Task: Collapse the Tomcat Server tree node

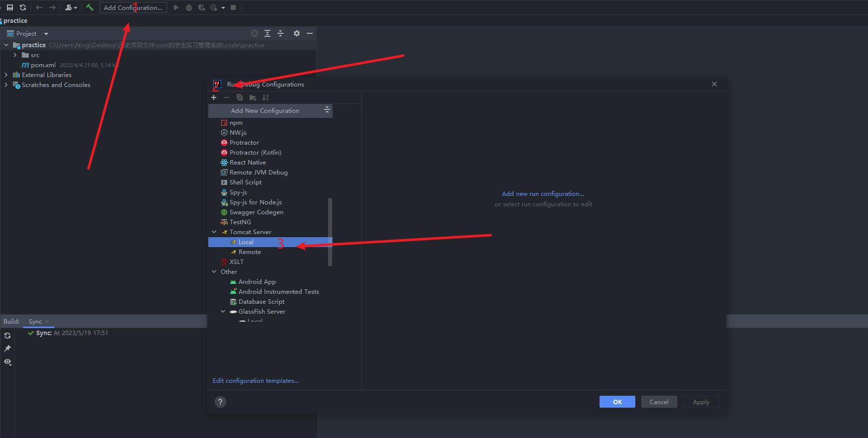Action: coord(214,232)
